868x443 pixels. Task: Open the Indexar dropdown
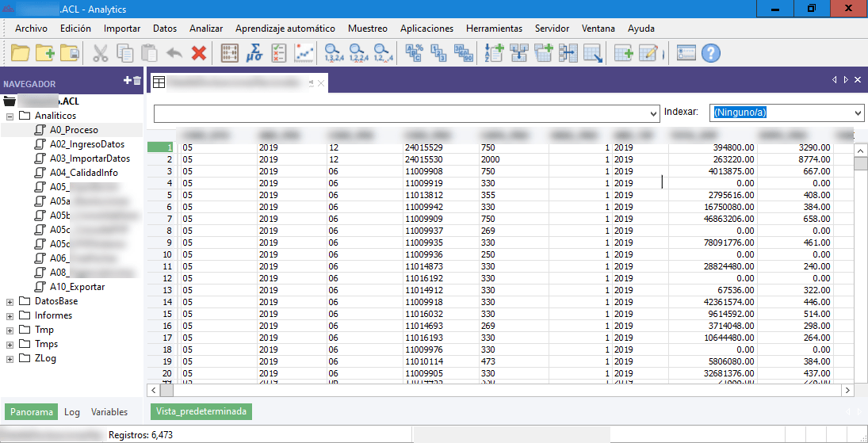tap(786, 113)
